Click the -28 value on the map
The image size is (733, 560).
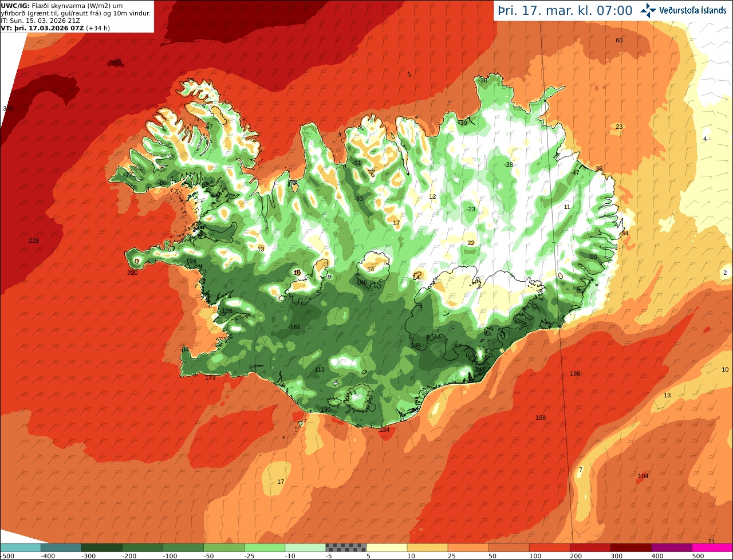point(509,164)
